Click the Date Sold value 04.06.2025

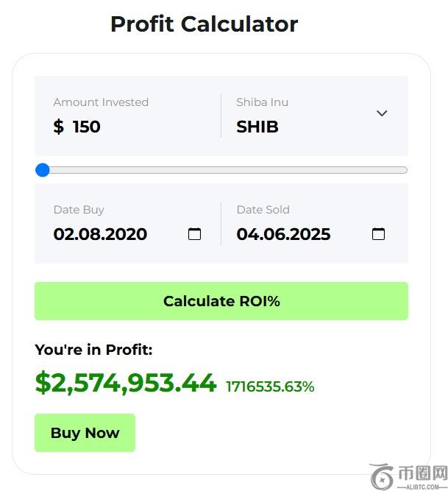[x=283, y=234]
